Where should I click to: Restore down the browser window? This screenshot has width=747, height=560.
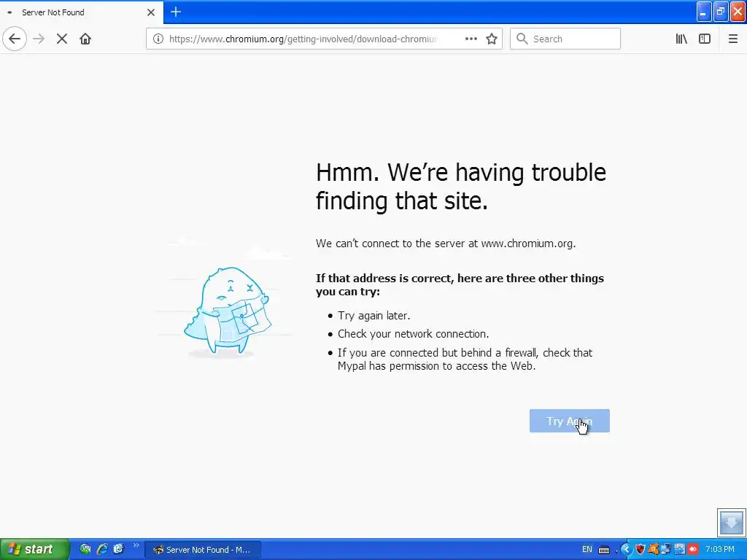pos(721,12)
